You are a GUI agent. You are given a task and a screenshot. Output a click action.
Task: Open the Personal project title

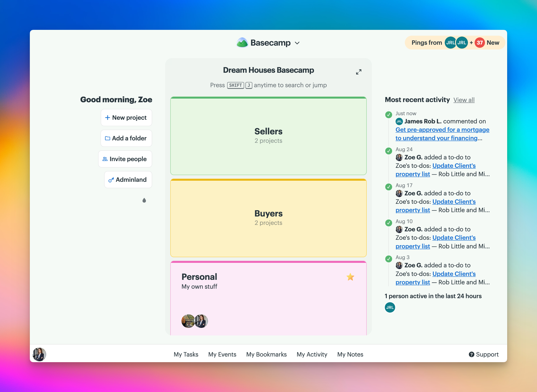coord(199,277)
